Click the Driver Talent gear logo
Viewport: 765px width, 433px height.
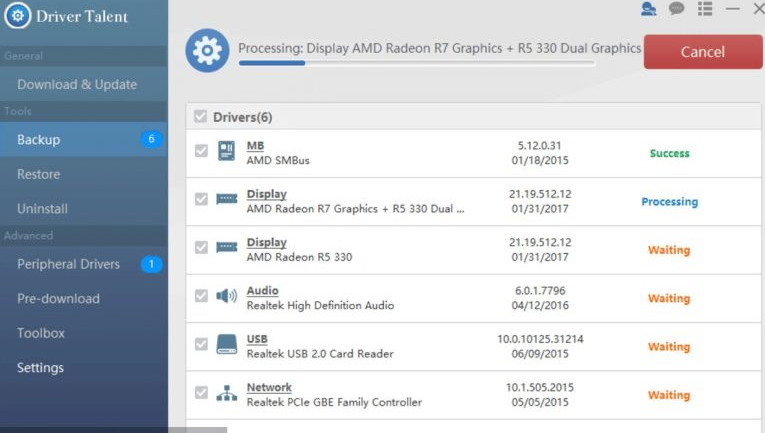click(x=17, y=16)
